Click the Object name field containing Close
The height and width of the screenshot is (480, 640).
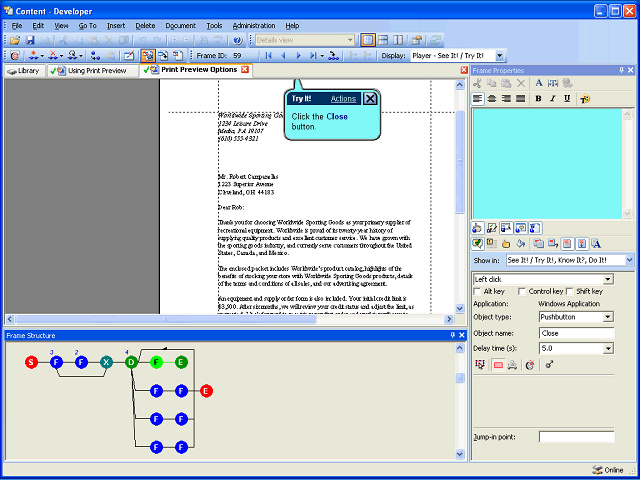(x=576, y=333)
